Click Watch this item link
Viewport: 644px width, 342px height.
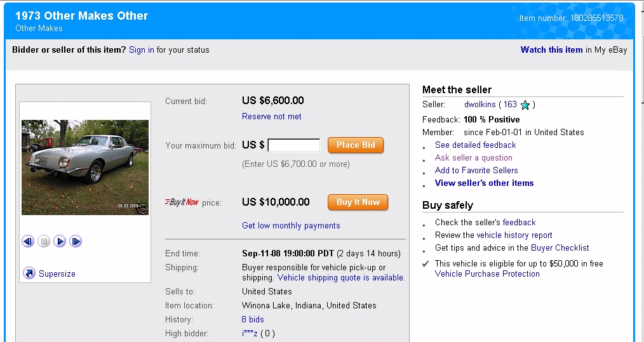click(x=551, y=50)
